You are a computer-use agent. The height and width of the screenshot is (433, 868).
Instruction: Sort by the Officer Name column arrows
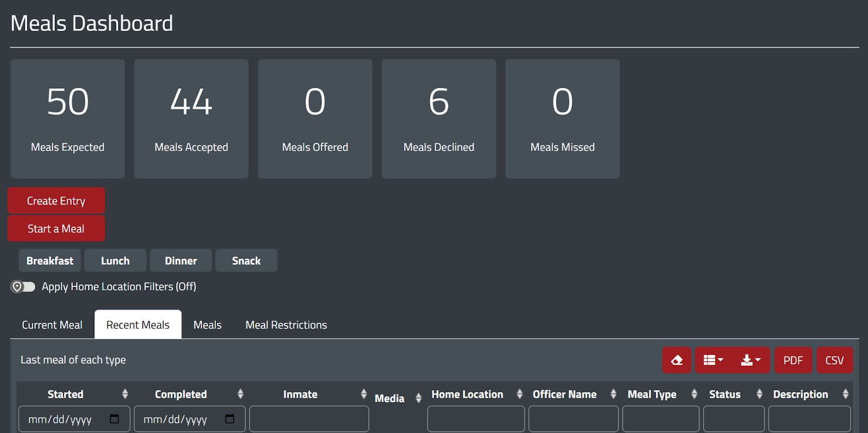click(613, 394)
